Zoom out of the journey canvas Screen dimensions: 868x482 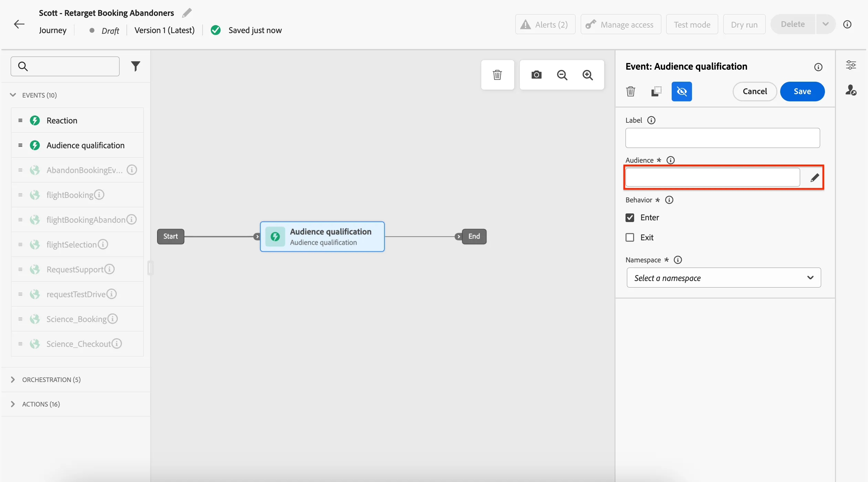(x=562, y=75)
